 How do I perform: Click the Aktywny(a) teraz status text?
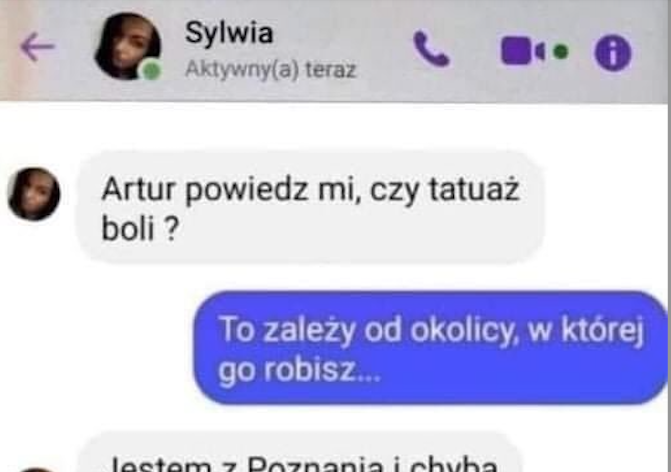[x=270, y=69]
